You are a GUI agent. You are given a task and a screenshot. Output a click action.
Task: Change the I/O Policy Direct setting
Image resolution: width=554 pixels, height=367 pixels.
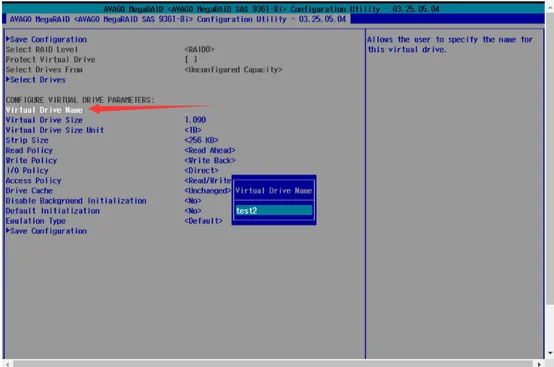201,170
